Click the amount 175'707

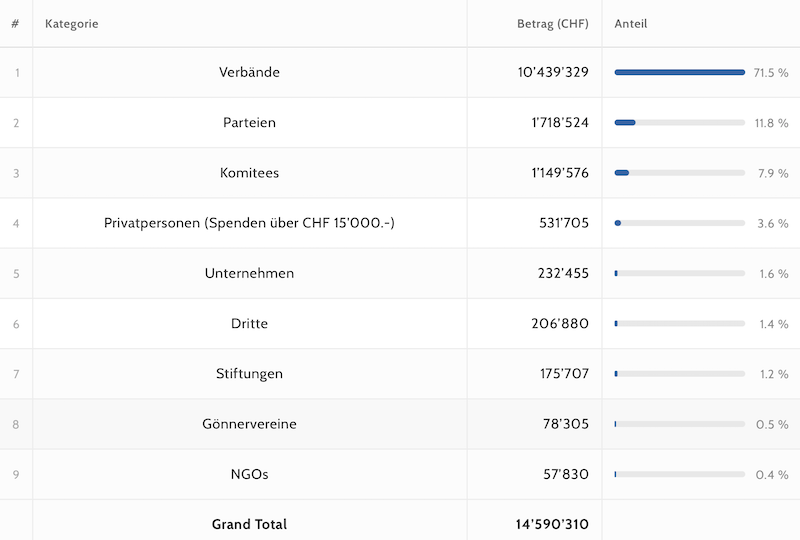click(x=564, y=374)
